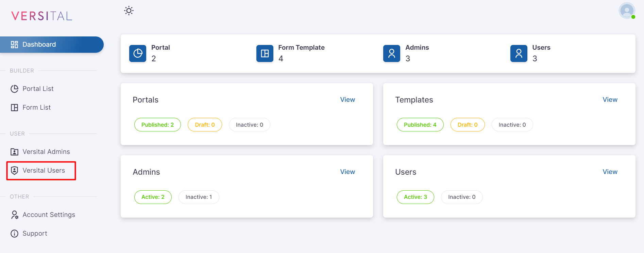Screen dimensions: 644x253
Task: Navigate to Versital Admins
Action: click(46, 152)
